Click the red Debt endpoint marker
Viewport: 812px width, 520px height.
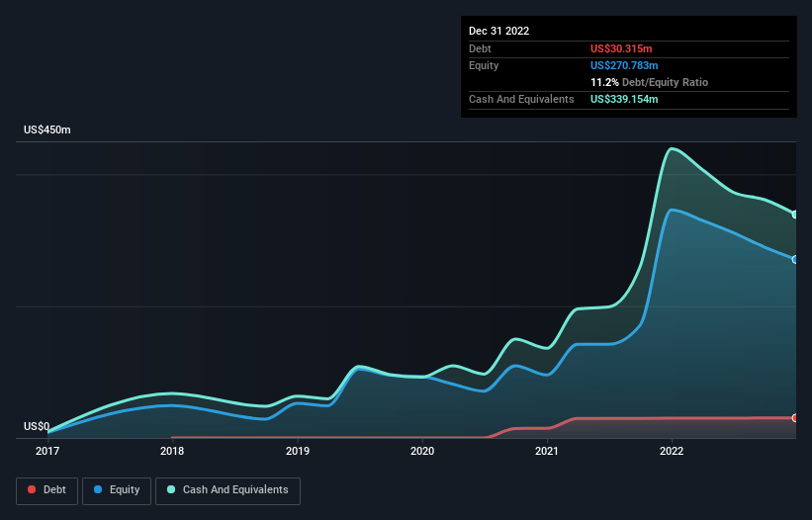(x=795, y=417)
